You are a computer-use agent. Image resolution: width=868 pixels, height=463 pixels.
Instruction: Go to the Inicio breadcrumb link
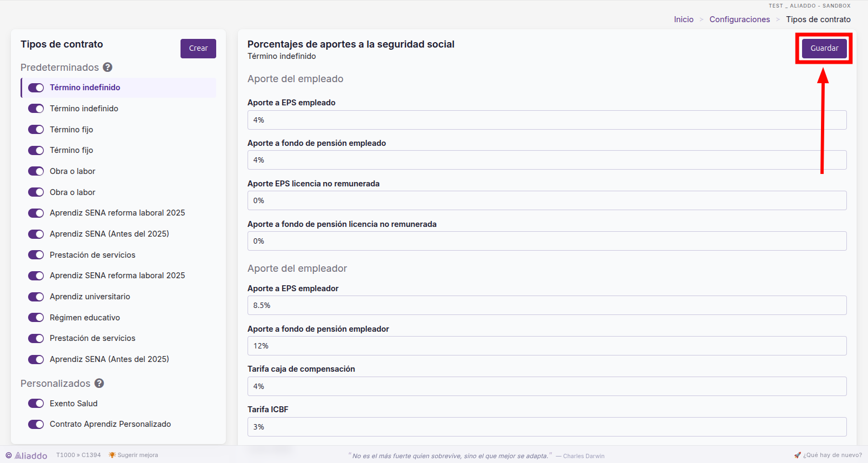point(684,19)
